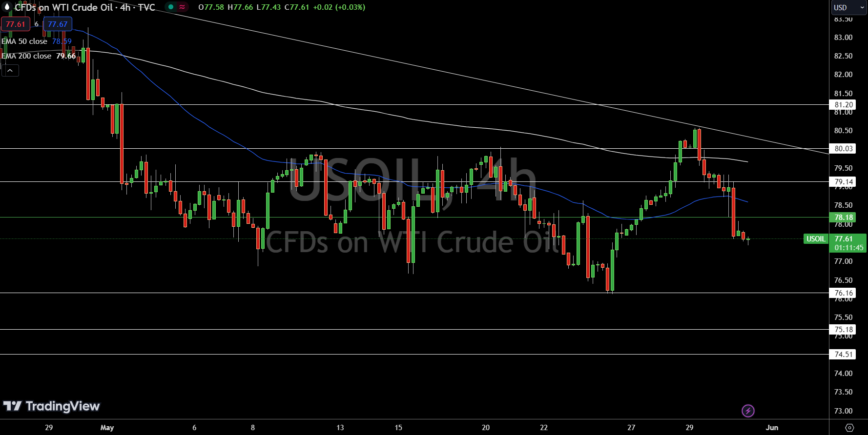This screenshot has width=868, height=435.
Task: Click the TradingView logo
Action: (x=51, y=406)
